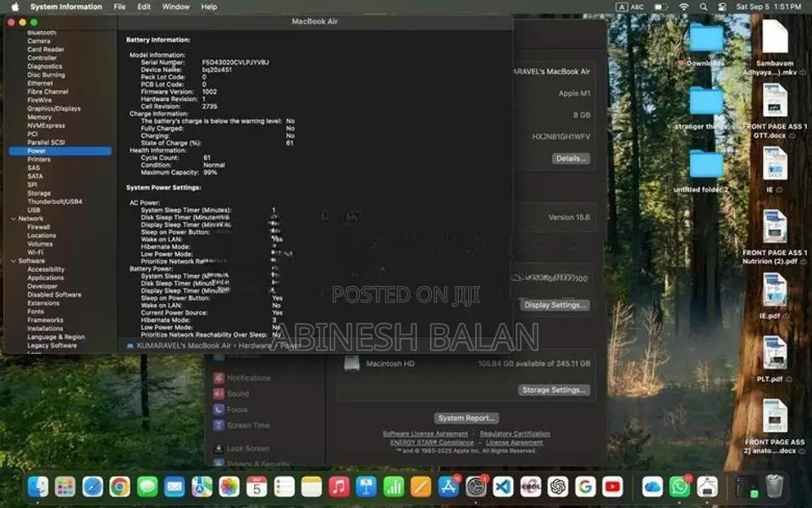The image size is (812, 508).
Task: Open Pages from the Dock
Action: [x=421, y=487]
